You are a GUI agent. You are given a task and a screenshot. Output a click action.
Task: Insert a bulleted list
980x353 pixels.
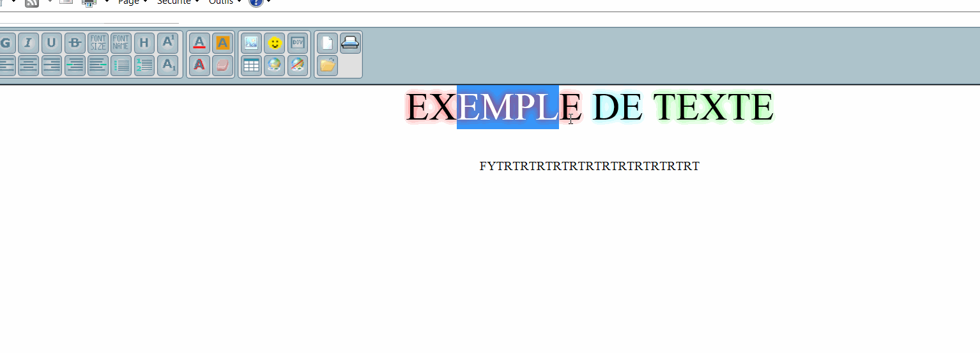tap(121, 65)
